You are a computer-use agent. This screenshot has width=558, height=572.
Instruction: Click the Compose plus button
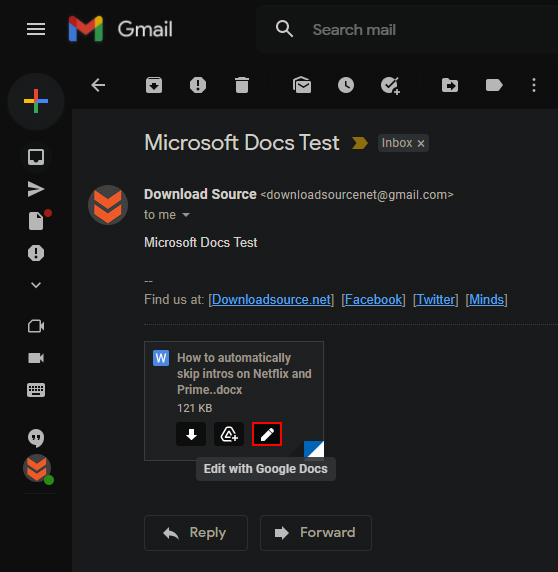point(36,101)
